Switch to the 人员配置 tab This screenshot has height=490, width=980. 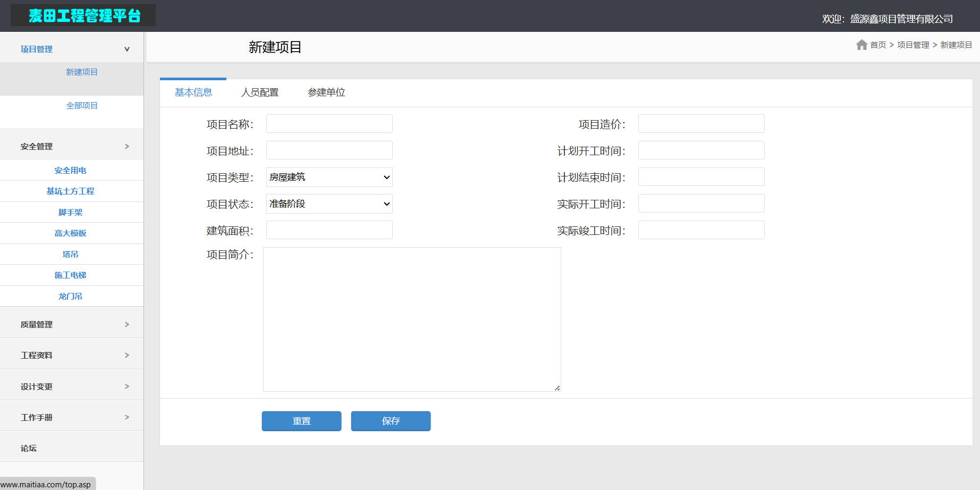260,92
